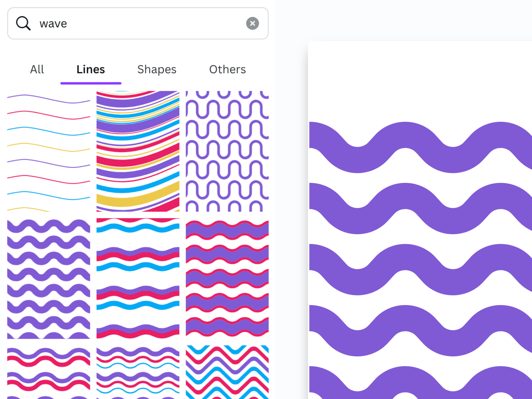Select the spaced blue, purple and pink waves

click(138, 278)
